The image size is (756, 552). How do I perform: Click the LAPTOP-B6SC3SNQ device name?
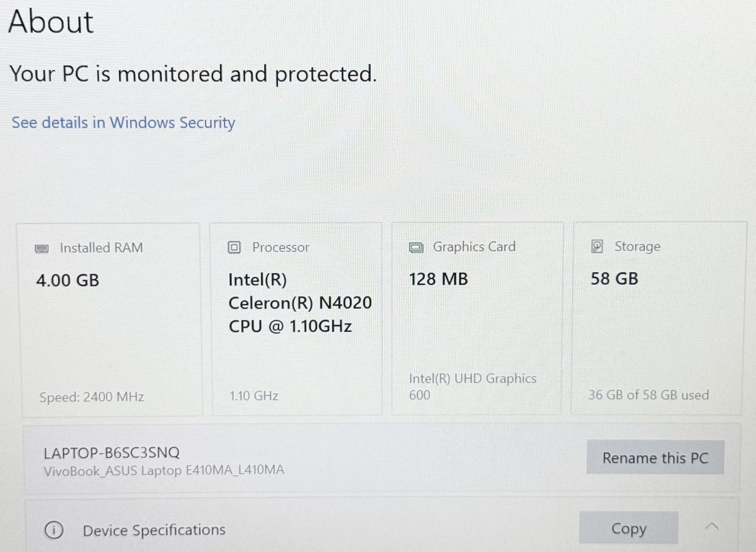(111, 453)
